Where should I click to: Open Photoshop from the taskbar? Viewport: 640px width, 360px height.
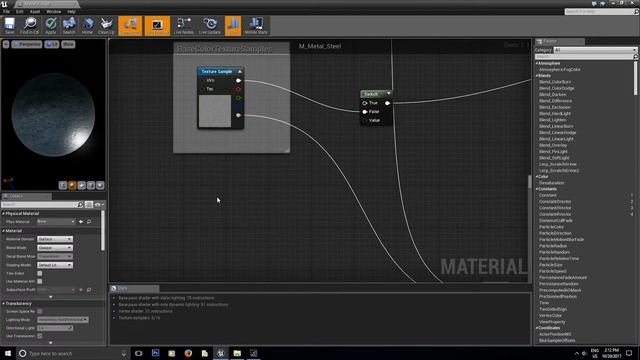pos(156,353)
